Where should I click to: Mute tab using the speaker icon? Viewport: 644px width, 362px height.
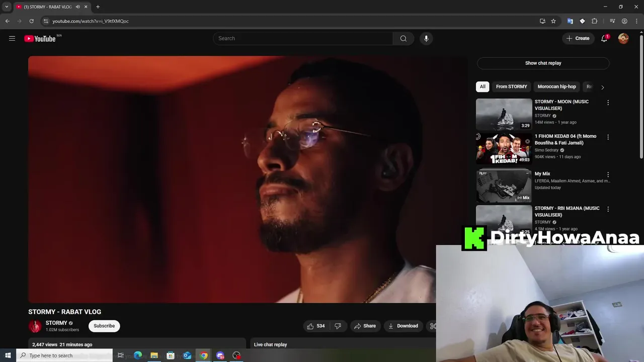pyautogui.click(x=77, y=7)
